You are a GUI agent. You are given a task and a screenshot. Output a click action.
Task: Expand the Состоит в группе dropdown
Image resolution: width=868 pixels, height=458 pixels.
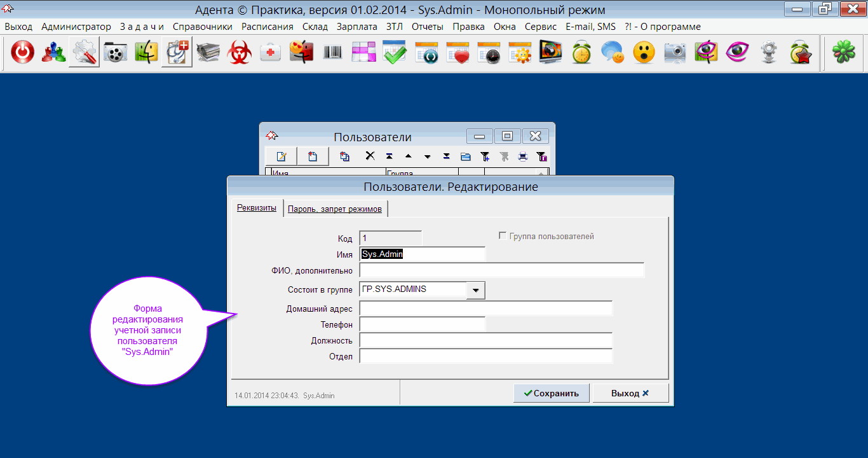click(x=475, y=290)
